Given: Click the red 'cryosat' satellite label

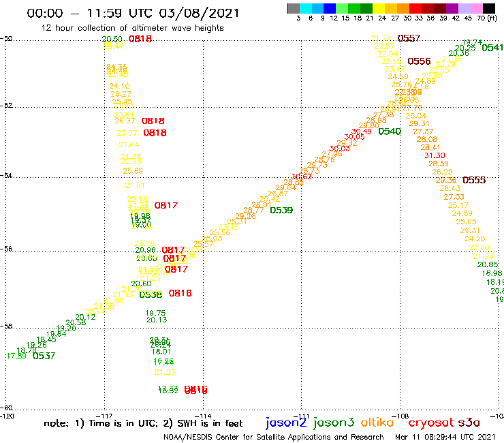Looking at the screenshot, I should click(x=431, y=423).
